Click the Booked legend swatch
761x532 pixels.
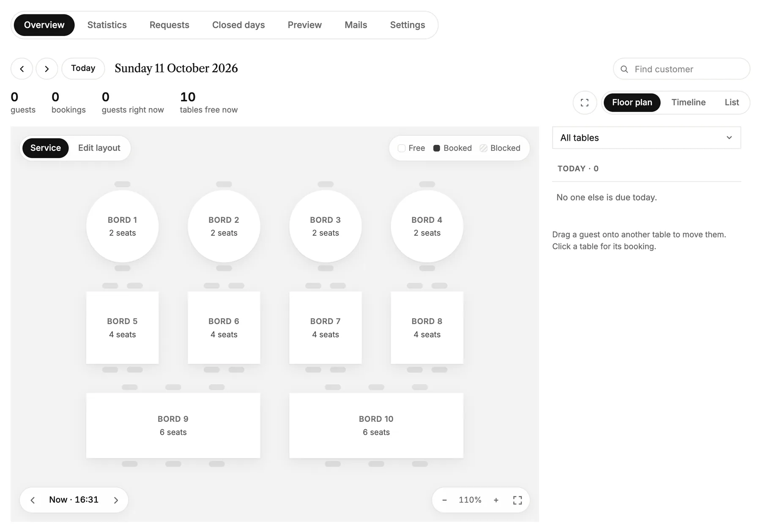pyautogui.click(x=437, y=148)
